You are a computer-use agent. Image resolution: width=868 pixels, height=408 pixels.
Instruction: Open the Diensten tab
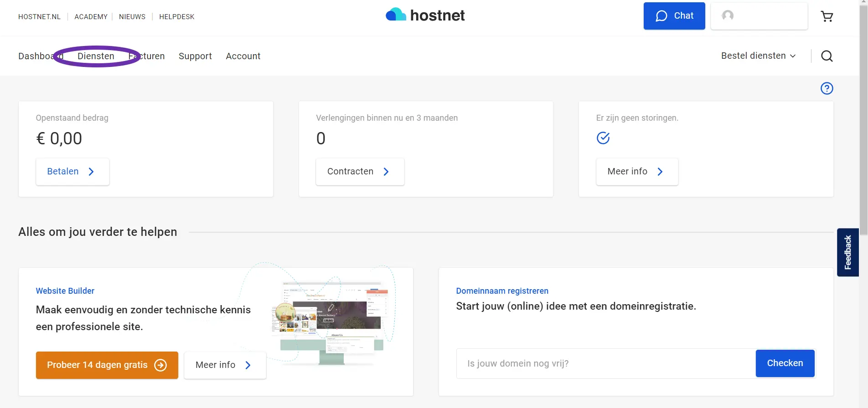96,56
